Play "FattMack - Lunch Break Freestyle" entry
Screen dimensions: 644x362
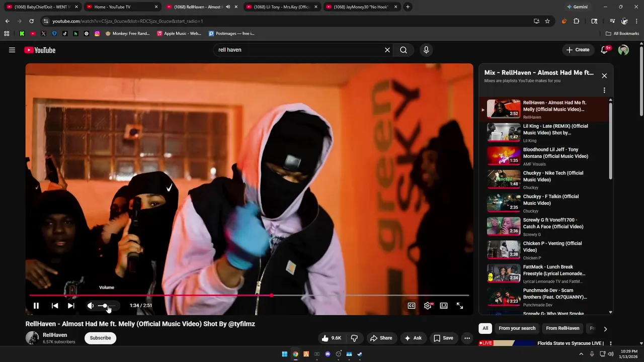(543, 274)
